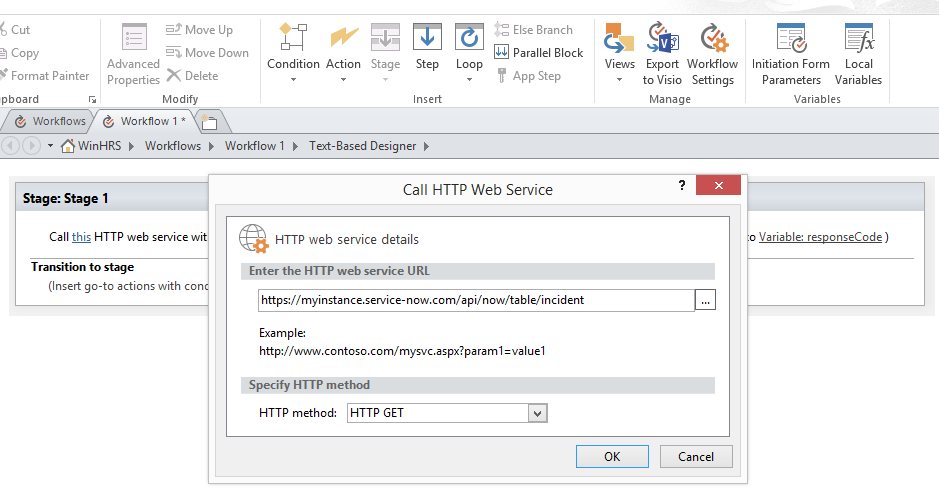Click the forward navigation arrow
The image size is (939, 493).
tap(32, 146)
